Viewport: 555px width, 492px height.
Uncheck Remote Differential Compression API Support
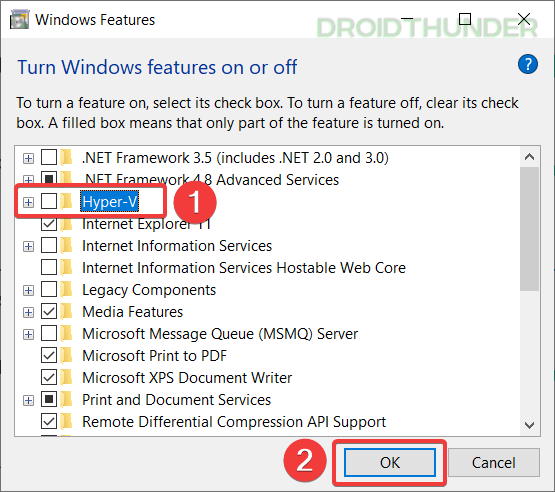49,422
